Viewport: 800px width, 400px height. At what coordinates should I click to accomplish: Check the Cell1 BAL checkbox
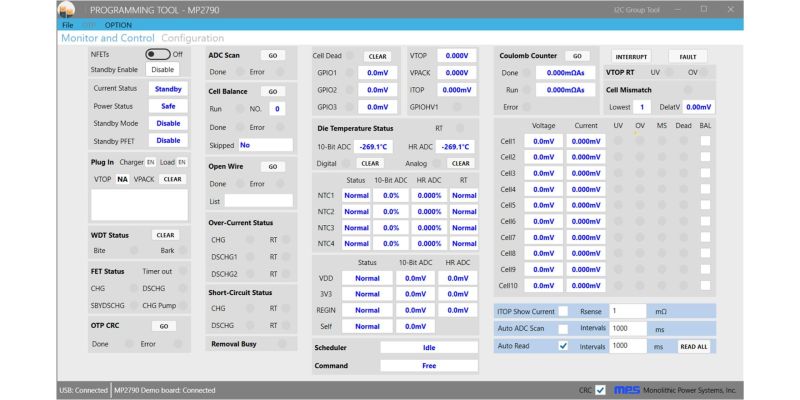click(705, 141)
